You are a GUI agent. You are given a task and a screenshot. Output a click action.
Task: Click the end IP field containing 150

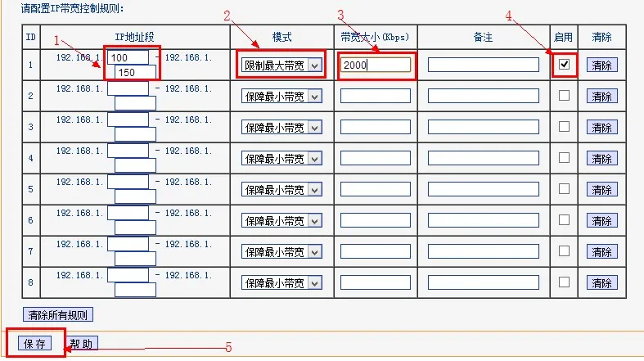coord(135,72)
